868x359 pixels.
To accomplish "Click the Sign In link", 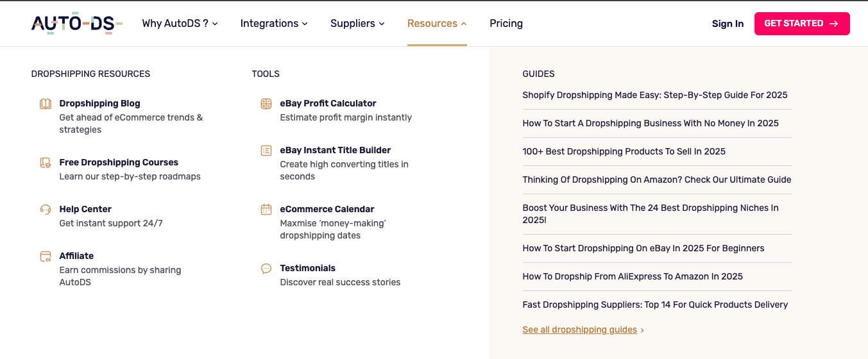I will tap(728, 24).
